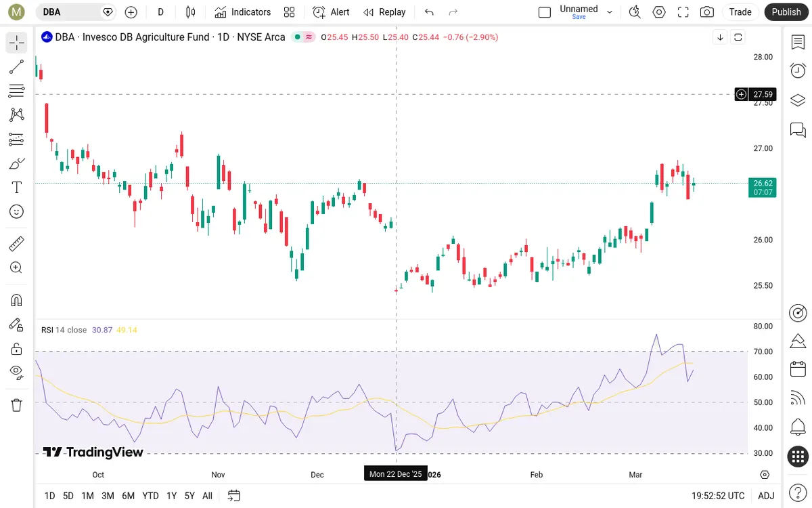Open the patterns drawing tool
Image resolution: width=812 pixels, height=508 pixels.
(17, 114)
